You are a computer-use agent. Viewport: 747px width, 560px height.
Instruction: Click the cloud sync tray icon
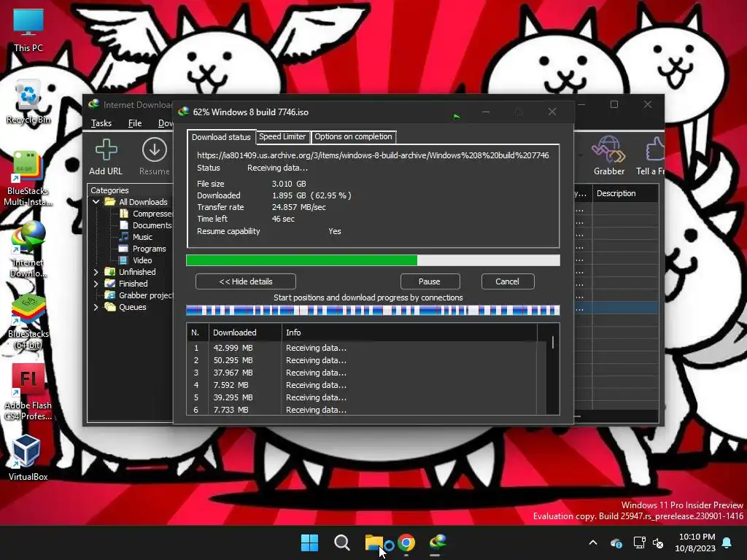tap(616, 542)
